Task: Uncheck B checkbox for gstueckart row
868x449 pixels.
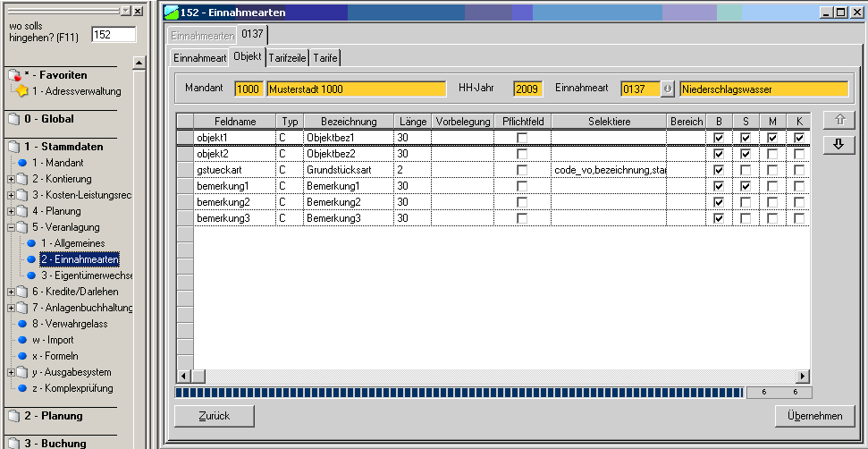Action: click(719, 170)
